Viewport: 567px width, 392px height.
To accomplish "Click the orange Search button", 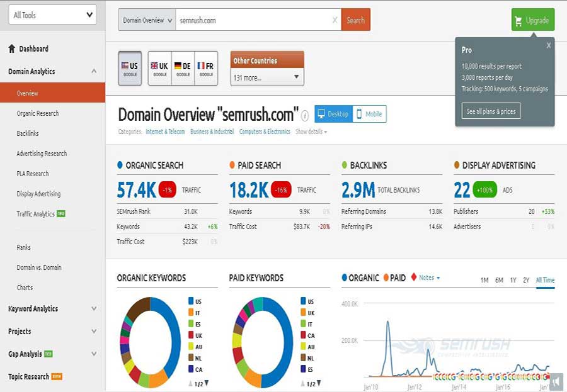I will [355, 20].
